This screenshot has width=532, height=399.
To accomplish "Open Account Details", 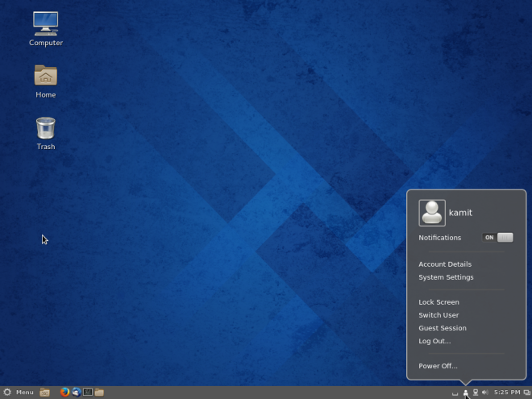I will click(445, 264).
